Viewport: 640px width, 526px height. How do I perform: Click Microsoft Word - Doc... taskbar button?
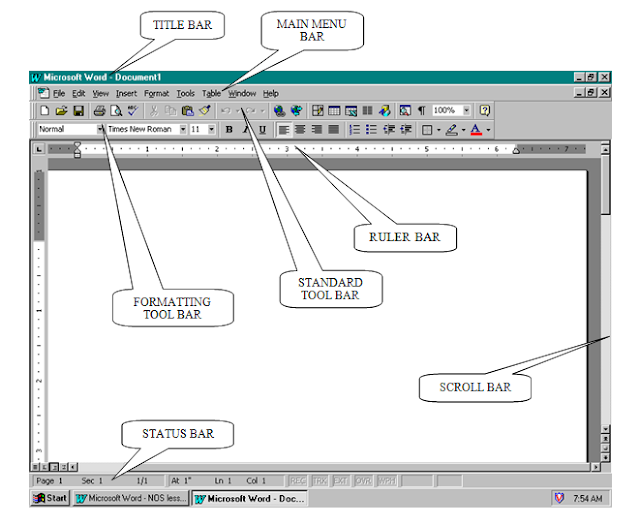click(250, 498)
